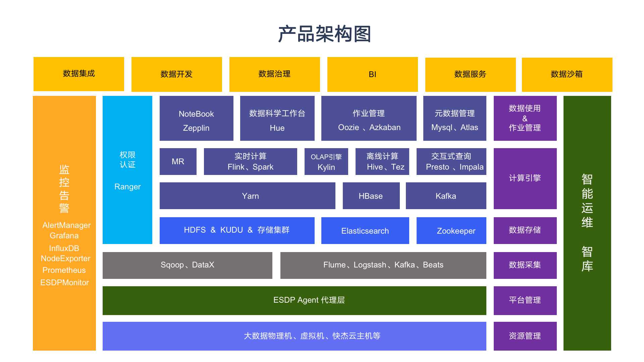644x362 pixels.
Task: Open the Oozie、Azkaban 作业管理 block
Action: click(x=368, y=118)
